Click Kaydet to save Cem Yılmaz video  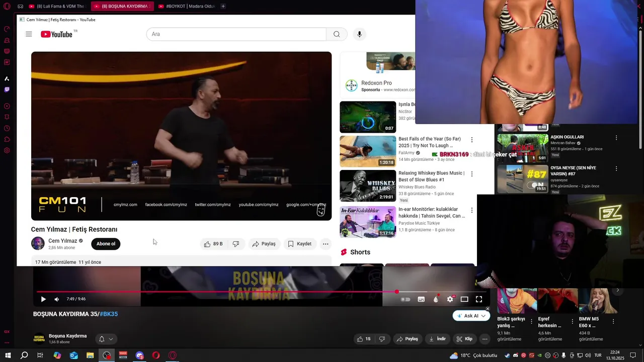tap(300, 244)
